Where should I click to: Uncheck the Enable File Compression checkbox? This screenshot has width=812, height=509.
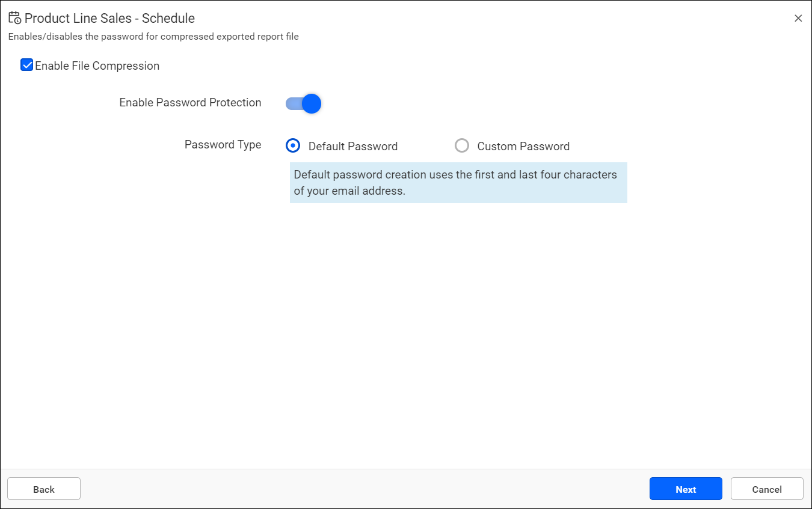26,65
